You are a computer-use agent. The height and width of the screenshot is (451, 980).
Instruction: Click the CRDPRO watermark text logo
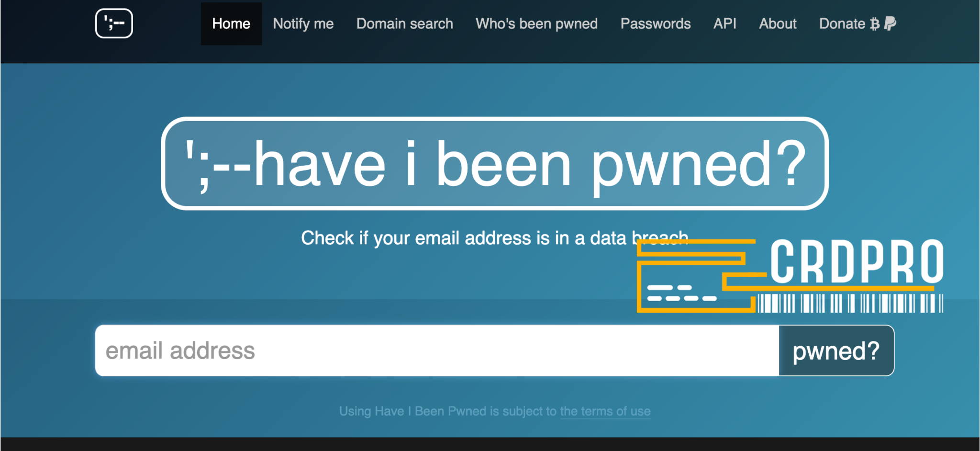tap(856, 261)
